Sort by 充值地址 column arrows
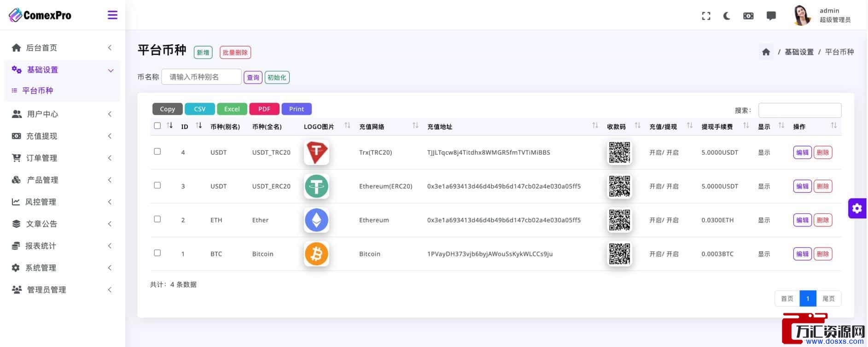The width and height of the screenshot is (868, 347). tap(595, 126)
